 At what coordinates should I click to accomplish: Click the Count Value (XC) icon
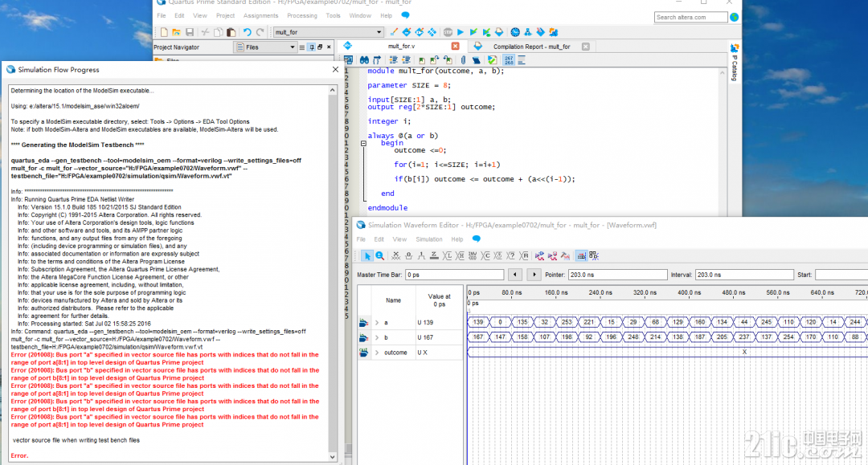485,255
